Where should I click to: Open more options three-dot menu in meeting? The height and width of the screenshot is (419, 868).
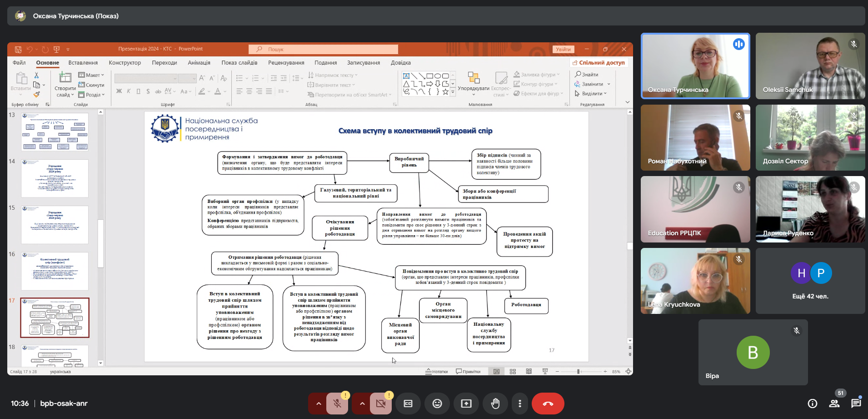(x=520, y=404)
